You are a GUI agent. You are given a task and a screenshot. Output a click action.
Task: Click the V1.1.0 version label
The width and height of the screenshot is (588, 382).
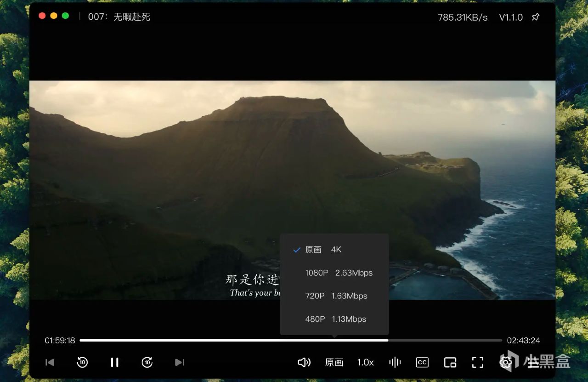point(511,17)
